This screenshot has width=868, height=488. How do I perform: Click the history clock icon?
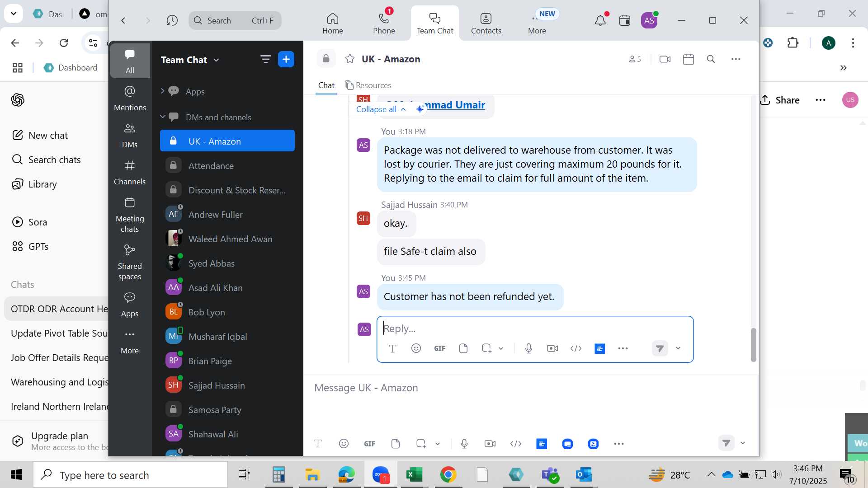click(x=172, y=20)
